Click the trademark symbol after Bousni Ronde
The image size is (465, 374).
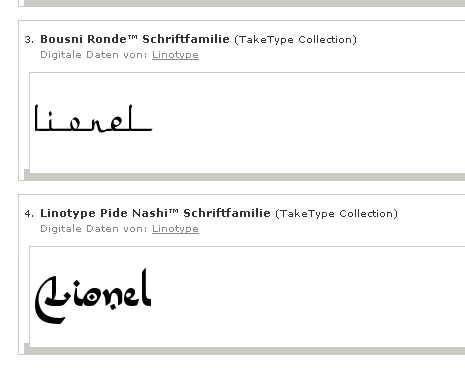point(133,37)
